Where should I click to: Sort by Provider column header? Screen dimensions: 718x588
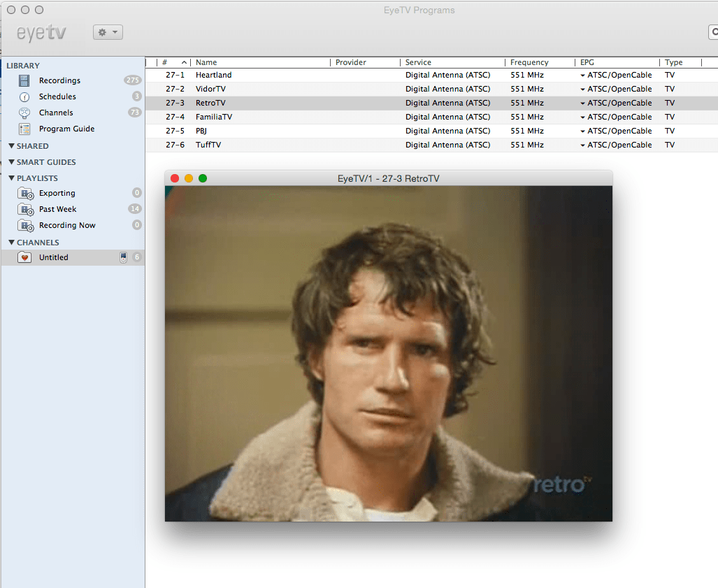coord(366,62)
